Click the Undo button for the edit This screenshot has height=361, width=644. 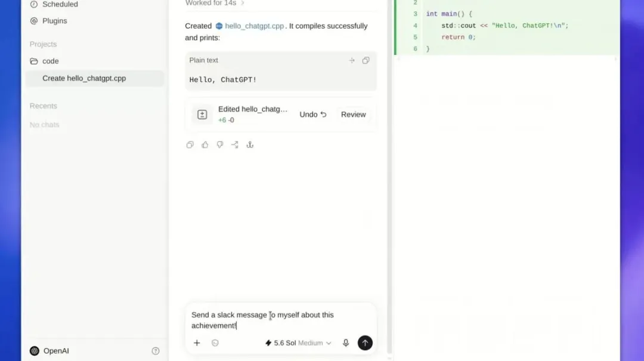pyautogui.click(x=313, y=115)
